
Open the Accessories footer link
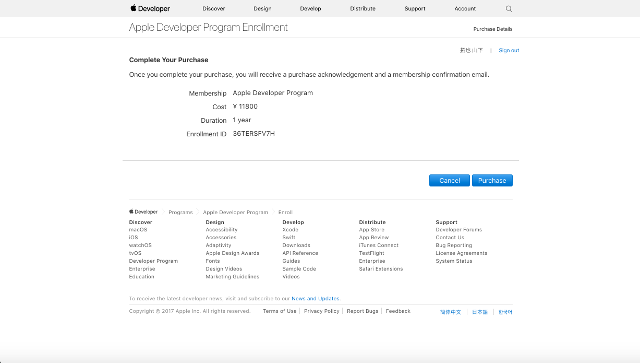point(221,238)
